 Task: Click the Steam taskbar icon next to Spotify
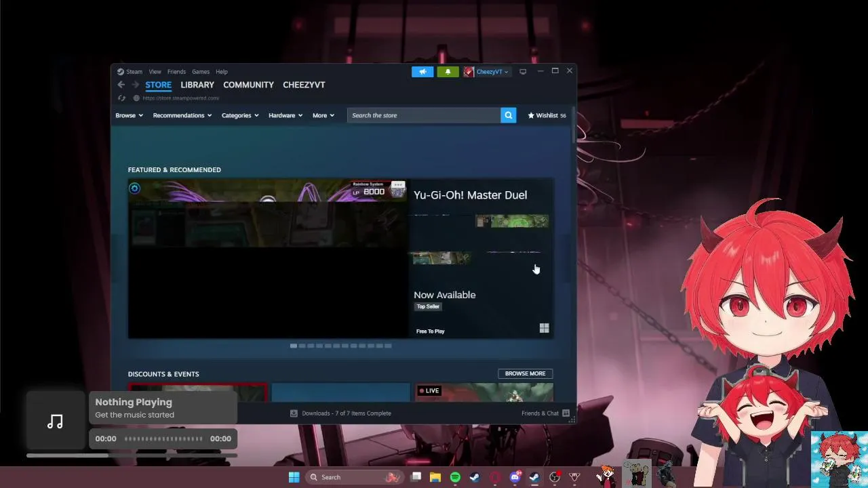475,477
